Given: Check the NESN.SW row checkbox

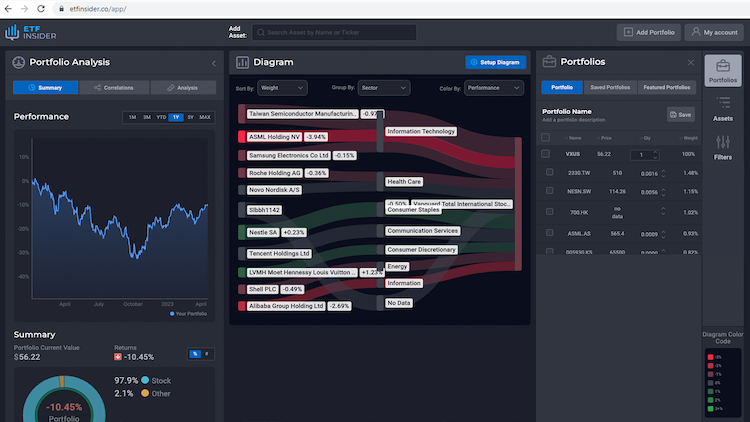Looking at the screenshot, I should [550, 190].
